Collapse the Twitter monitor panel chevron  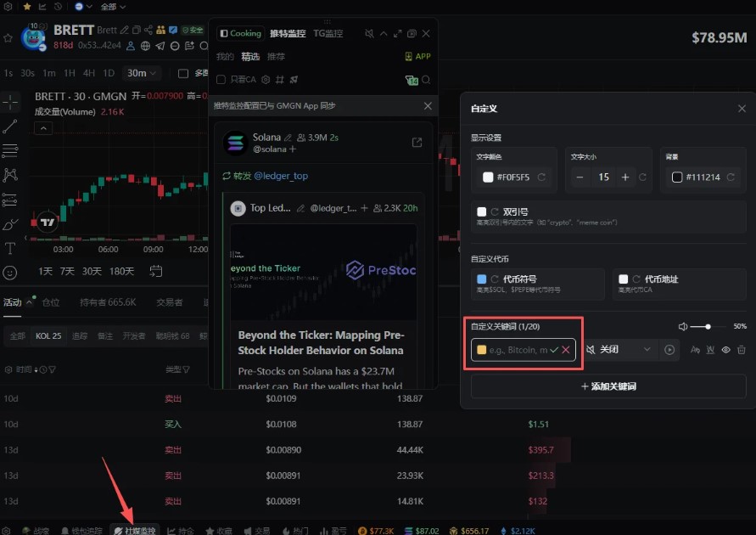click(x=384, y=33)
